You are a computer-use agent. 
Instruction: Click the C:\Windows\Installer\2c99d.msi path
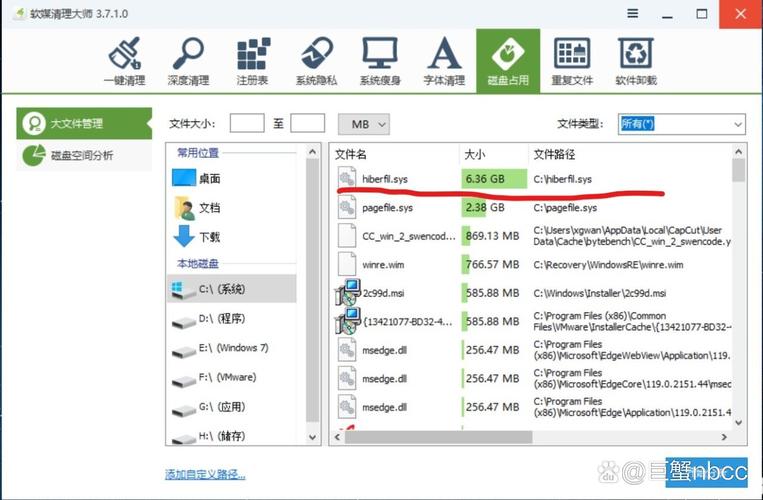[x=600, y=293]
